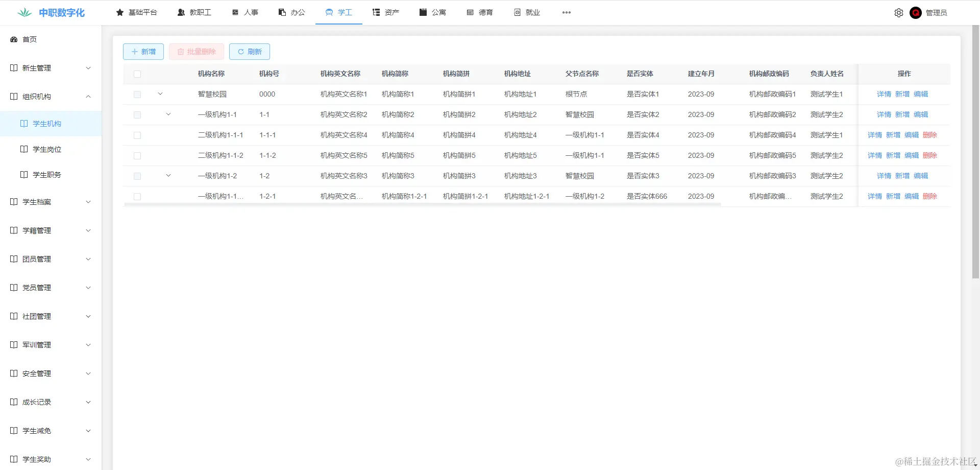Click the 公寓 building icon in the top navigation
The width and height of the screenshot is (980, 470).
coord(423,12)
